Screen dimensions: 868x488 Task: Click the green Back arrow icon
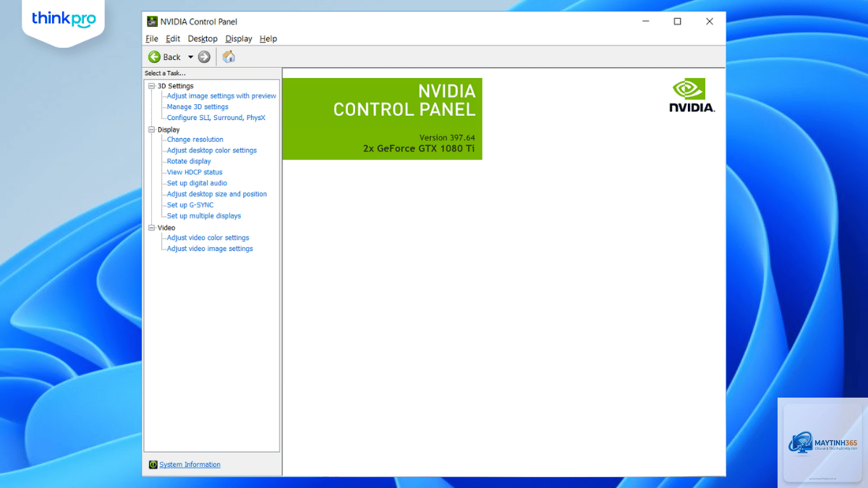pos(154,57)
